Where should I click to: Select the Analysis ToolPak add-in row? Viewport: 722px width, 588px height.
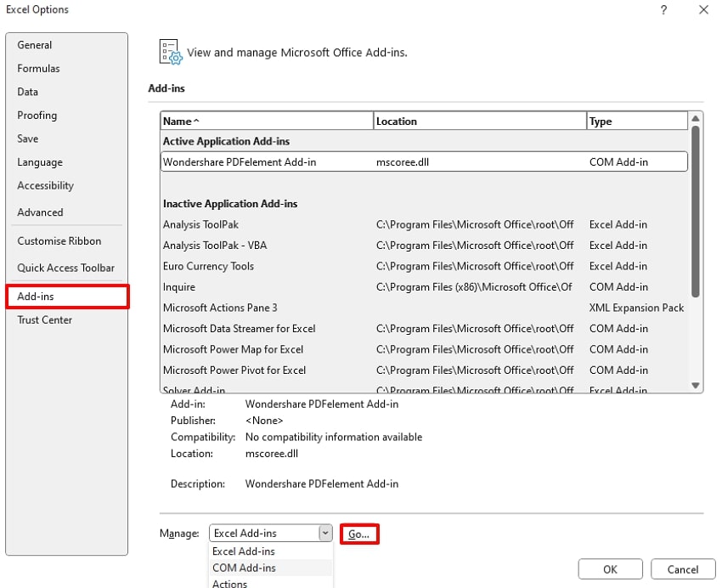click(x=200, y=225)
